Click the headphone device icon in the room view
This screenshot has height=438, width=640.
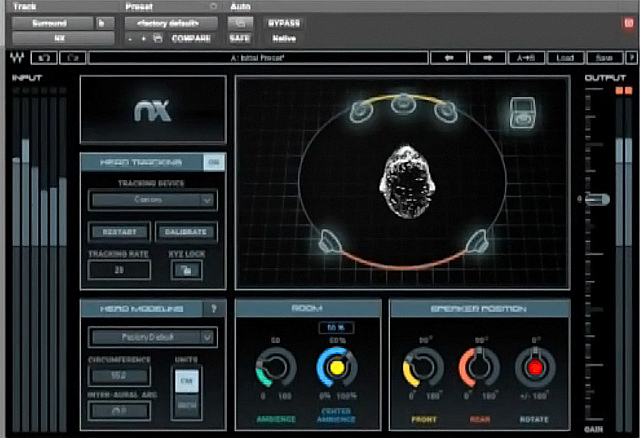click(x=522, y=113)
